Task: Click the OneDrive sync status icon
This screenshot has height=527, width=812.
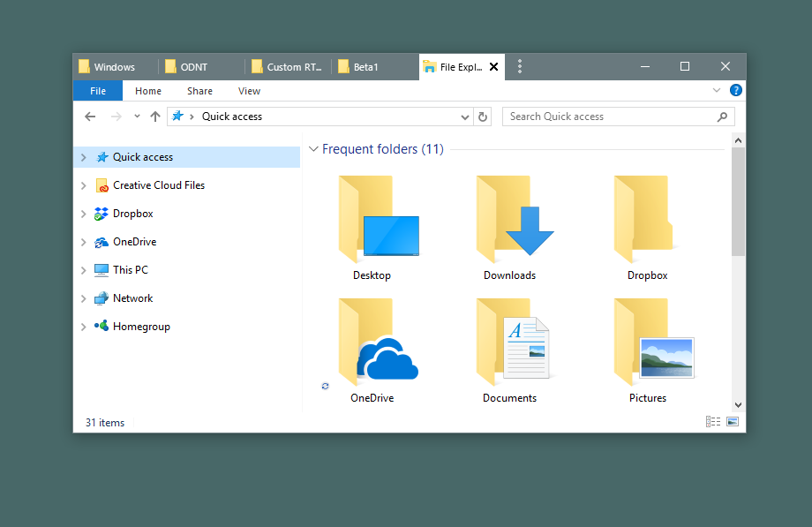Action: point(325,386)
